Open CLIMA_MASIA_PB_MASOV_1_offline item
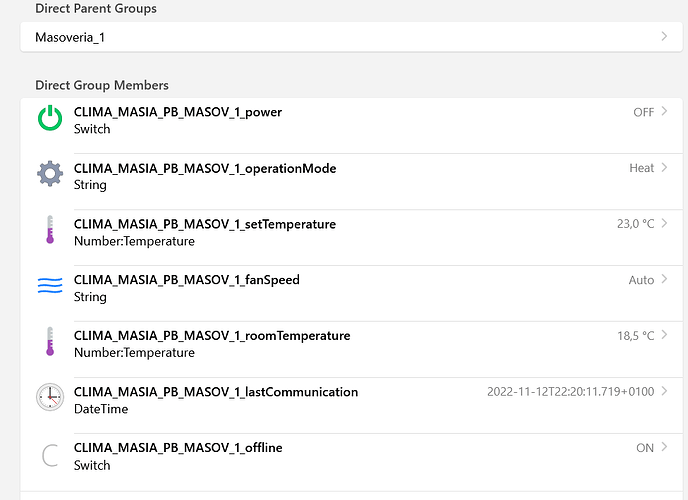The width and height of the screenshot is (688, 500). (178, 447)
